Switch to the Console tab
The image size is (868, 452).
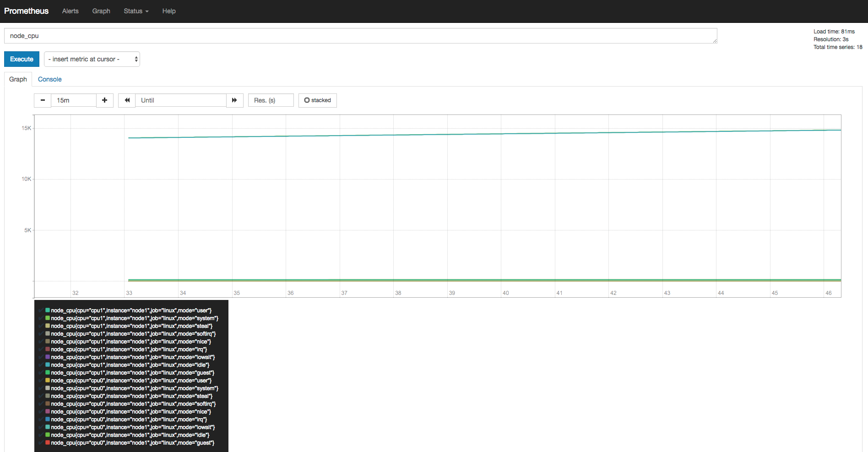point(49,79)
